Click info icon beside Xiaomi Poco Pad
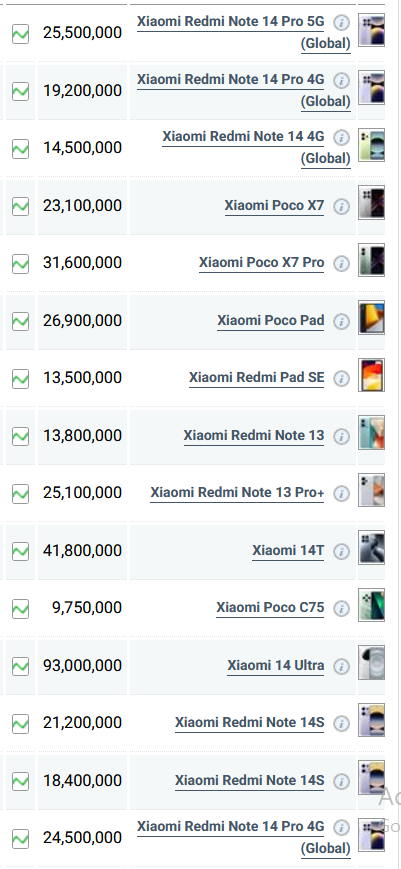Image resolution: width=401 pixels, height=869 pixels. (x=342, y=321)
